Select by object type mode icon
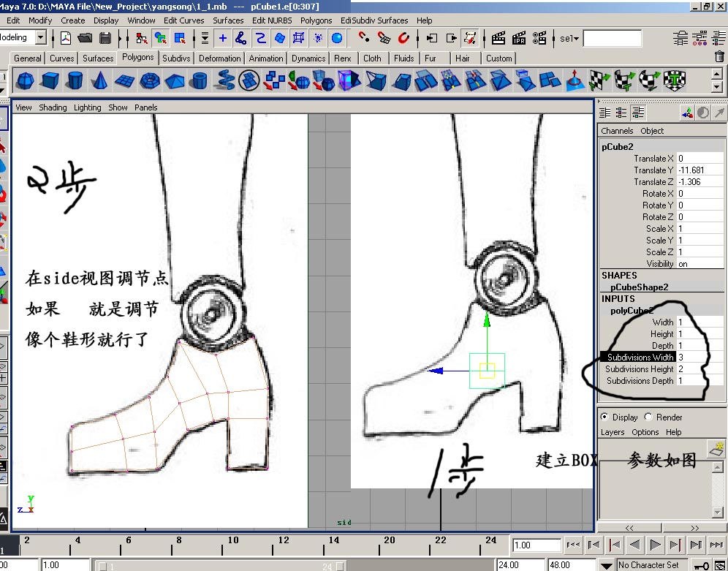This screenshot has height=571, width=728. pos(161,37)
